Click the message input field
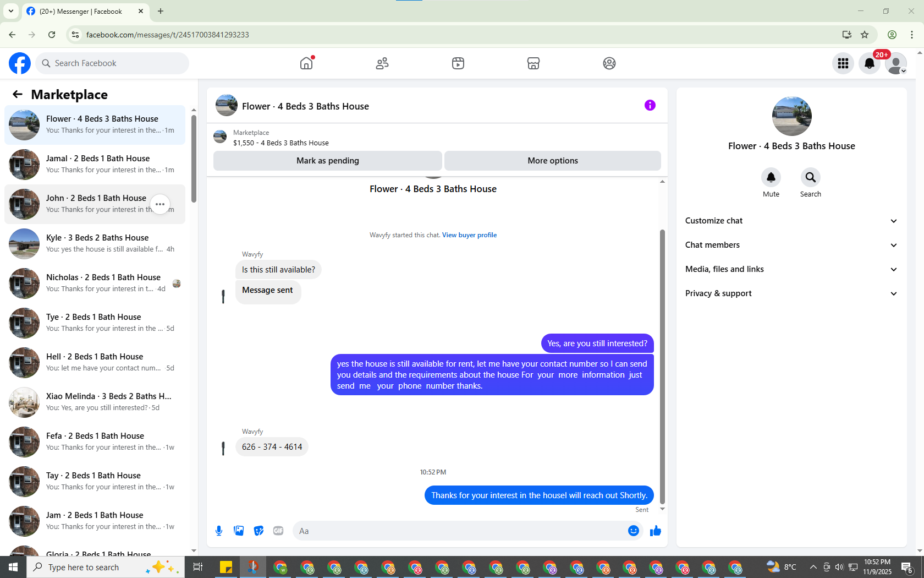 459,531
